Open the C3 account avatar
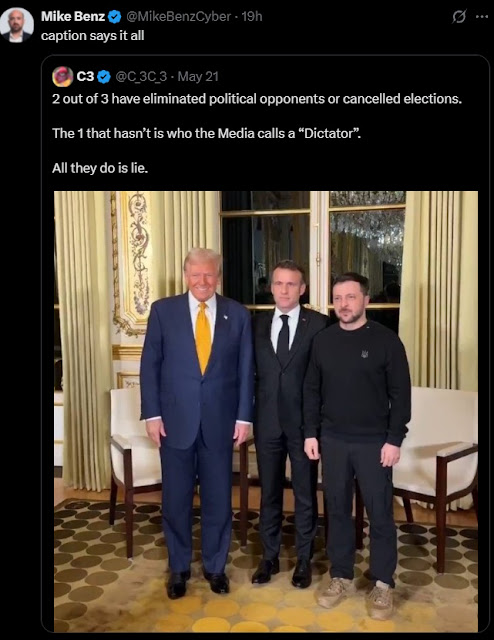Screen dimensions: 494x640 tap(62, 76)
